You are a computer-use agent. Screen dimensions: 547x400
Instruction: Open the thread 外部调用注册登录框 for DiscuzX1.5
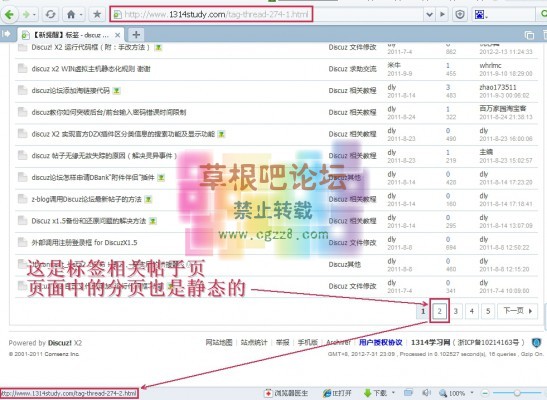84,242
